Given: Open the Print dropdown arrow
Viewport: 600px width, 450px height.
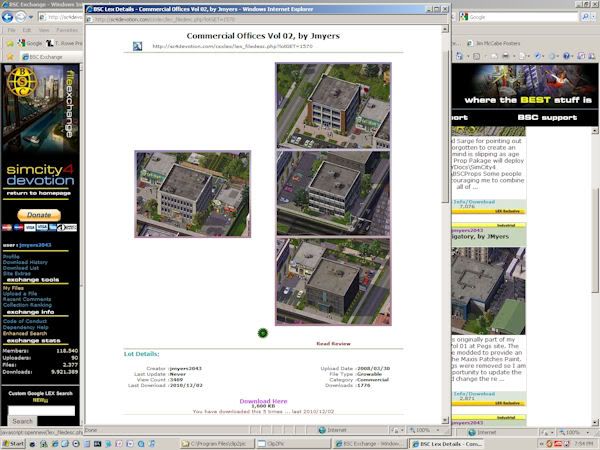Looking at the screenshot, I should 514,57.
